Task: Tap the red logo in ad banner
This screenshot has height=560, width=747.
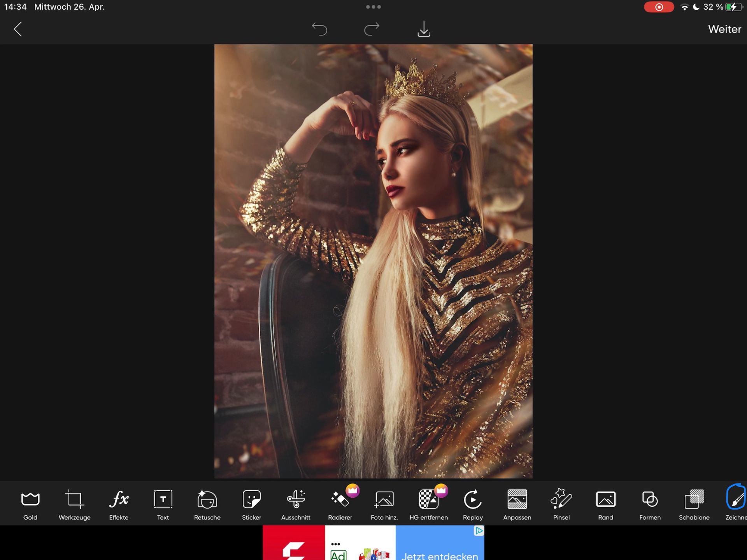Action: pyautogui.click(x=294, y=543)
